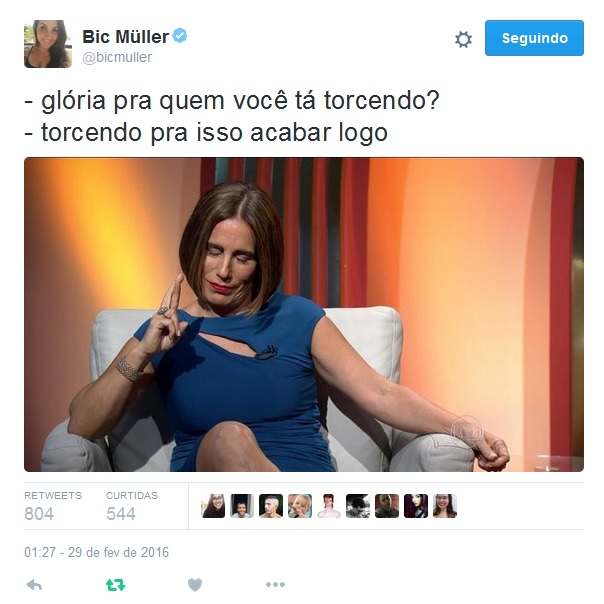Like the tweet with heart icon
Viewport: 604px width, 604px height.
pyautogui.click(x=195, y=585)
